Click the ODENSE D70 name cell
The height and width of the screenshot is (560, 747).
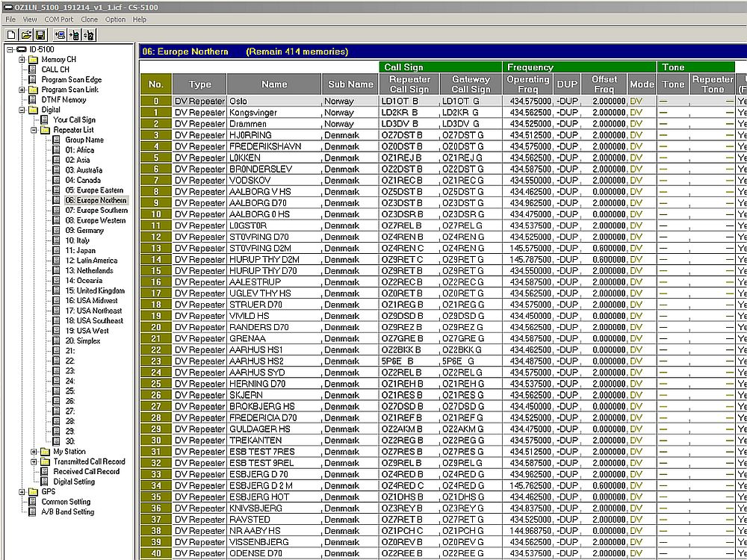point(274,553)
